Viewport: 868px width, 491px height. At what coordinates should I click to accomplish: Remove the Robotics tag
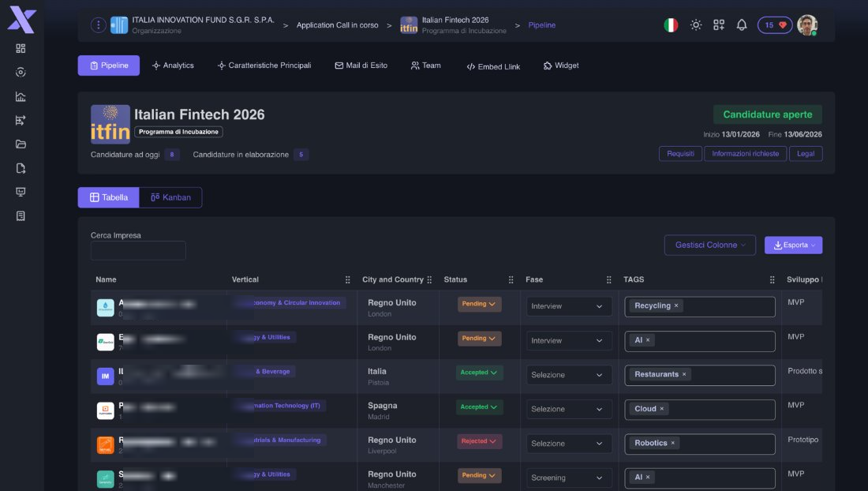coord(672,444)
